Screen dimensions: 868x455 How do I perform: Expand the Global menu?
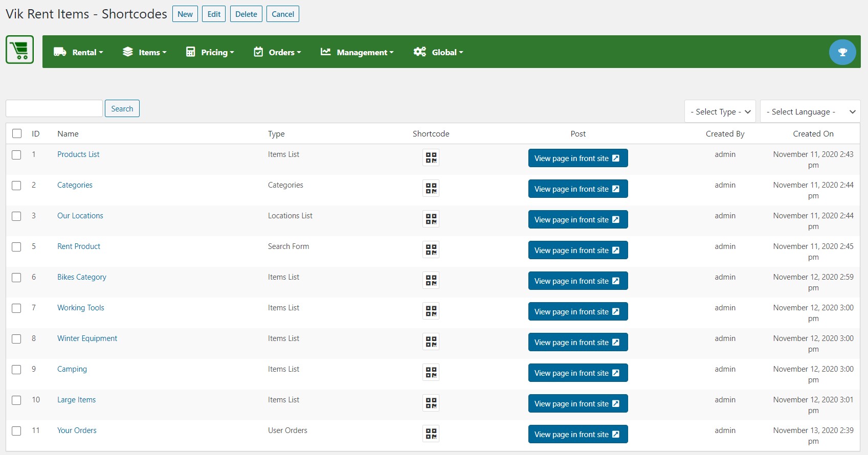(438, 52)
